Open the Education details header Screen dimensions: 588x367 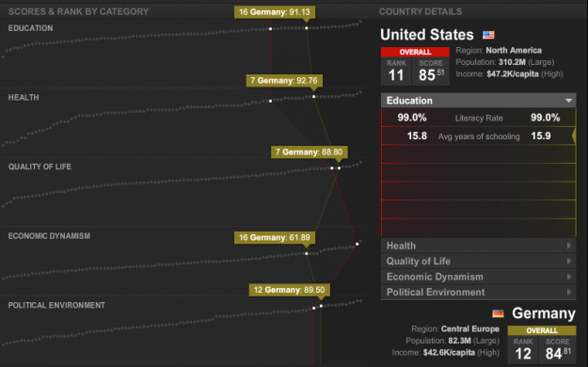(x=479, y=101)
